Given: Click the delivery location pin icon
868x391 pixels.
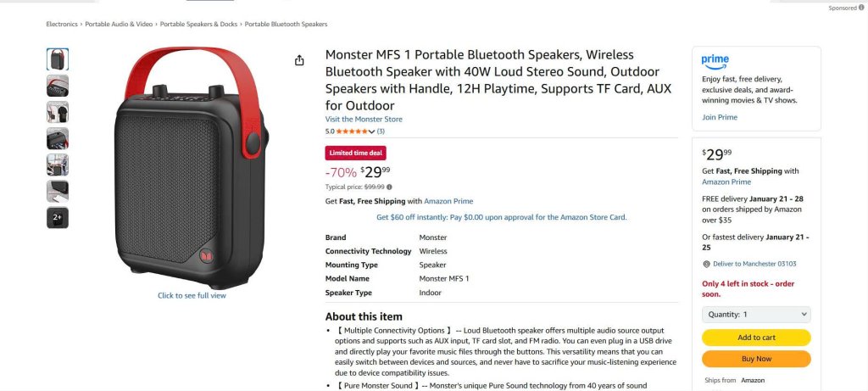Looking at the screenshot, I should tap(706, 264).
